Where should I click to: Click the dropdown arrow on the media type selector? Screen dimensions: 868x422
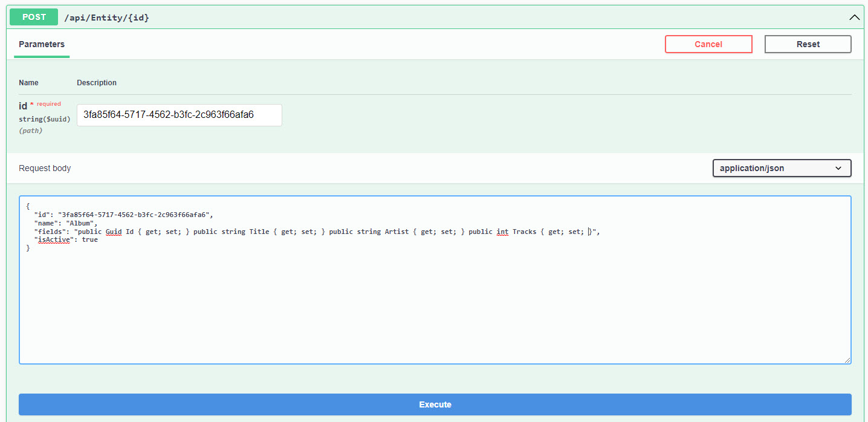click(838, 168)
